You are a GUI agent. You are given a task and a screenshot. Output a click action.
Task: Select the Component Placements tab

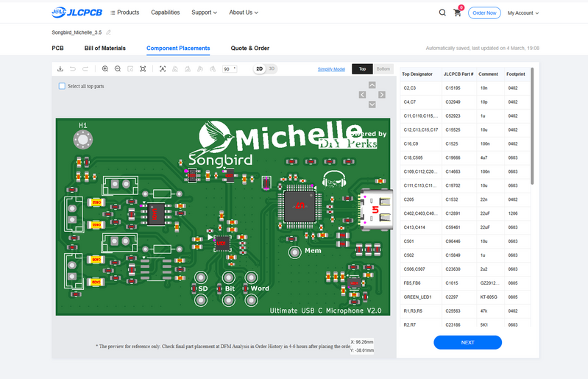pyautogui.click(x=178, y=48)
